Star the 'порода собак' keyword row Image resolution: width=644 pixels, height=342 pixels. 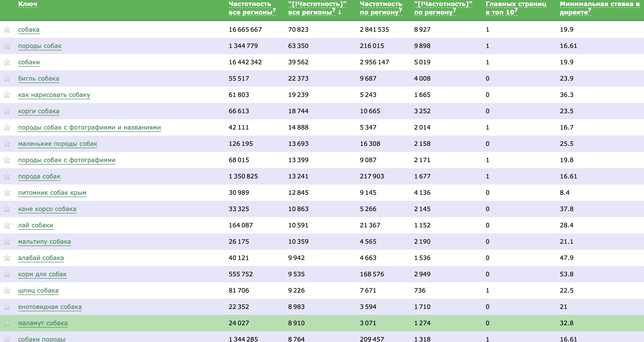7,176
